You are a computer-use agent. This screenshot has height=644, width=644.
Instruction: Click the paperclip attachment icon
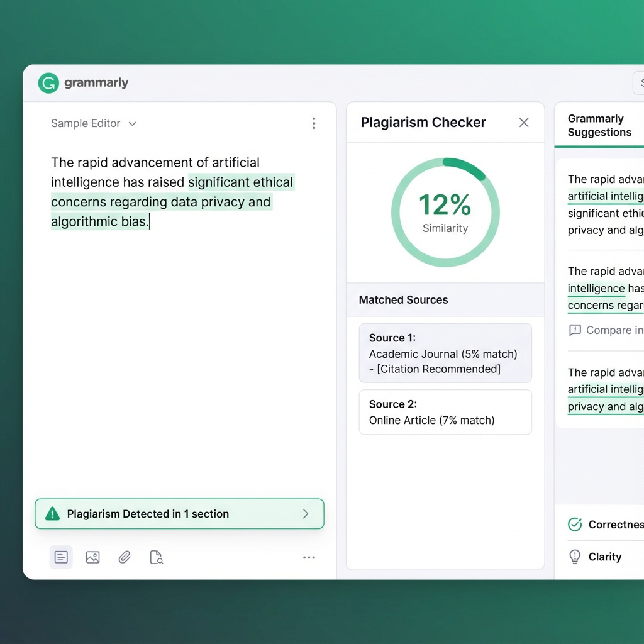[125, 557]
